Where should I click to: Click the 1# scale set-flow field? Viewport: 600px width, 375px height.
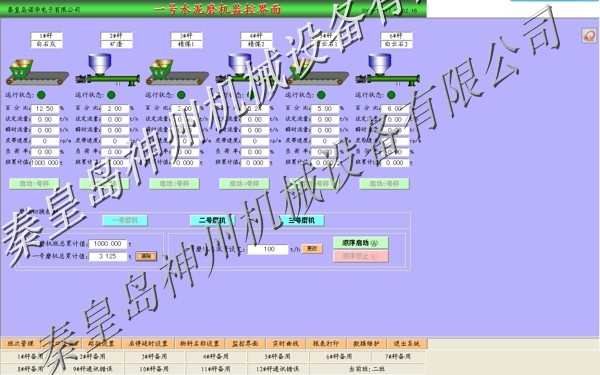(45, 119)
